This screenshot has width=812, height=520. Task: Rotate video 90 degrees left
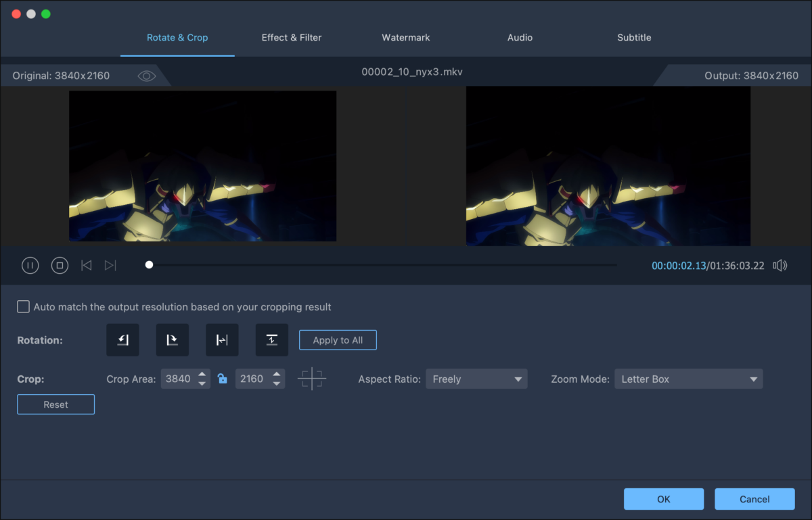click(122, 340)
